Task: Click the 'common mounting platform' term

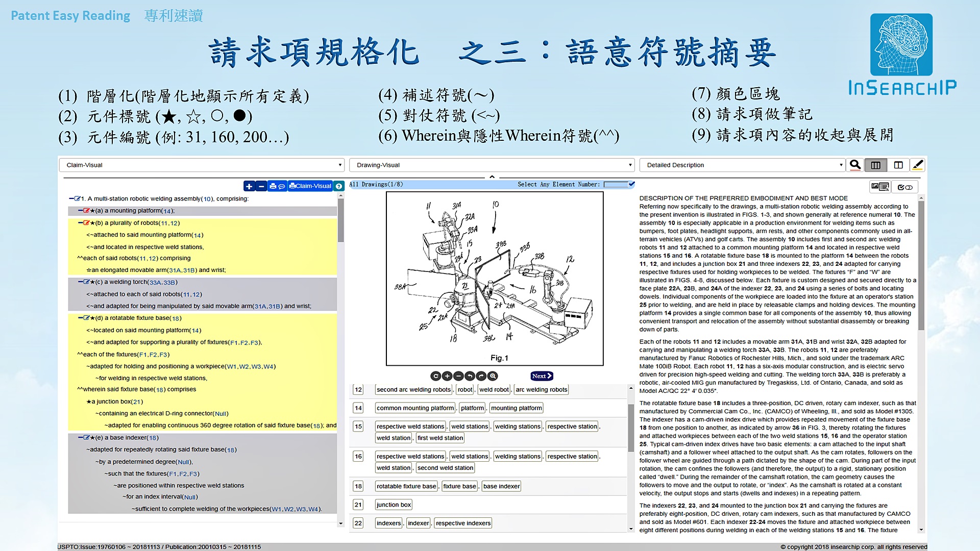Action: [x=415, y=408]
